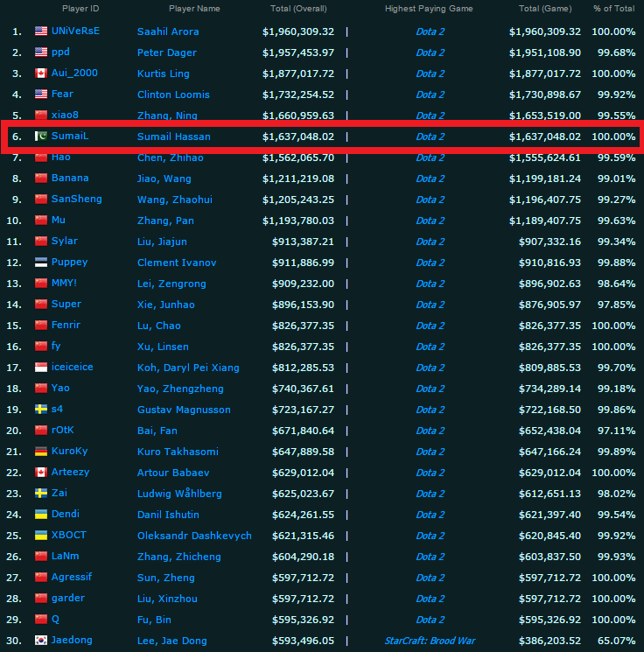644x652 pixels.
Task: Open the Gustav Magnusson name link
Action: tap(184, 410)
